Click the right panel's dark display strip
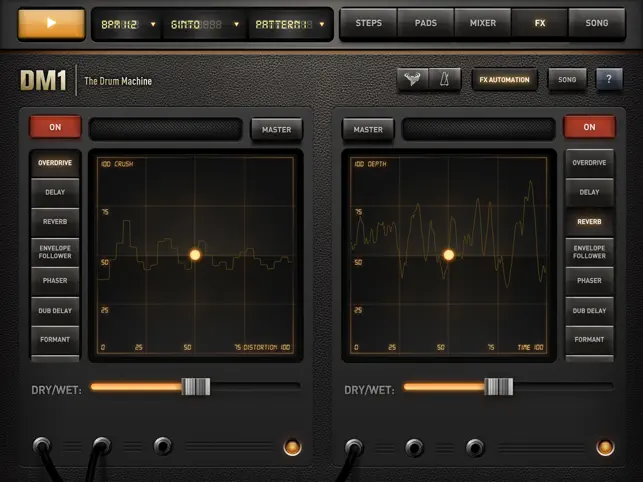The image size is (643, 482). [479, 129]
